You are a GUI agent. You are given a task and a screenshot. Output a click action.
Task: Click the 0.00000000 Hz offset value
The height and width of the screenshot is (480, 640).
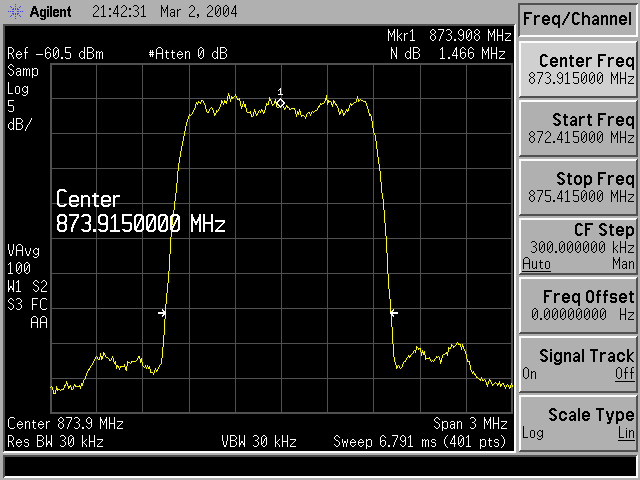[583, 314]
